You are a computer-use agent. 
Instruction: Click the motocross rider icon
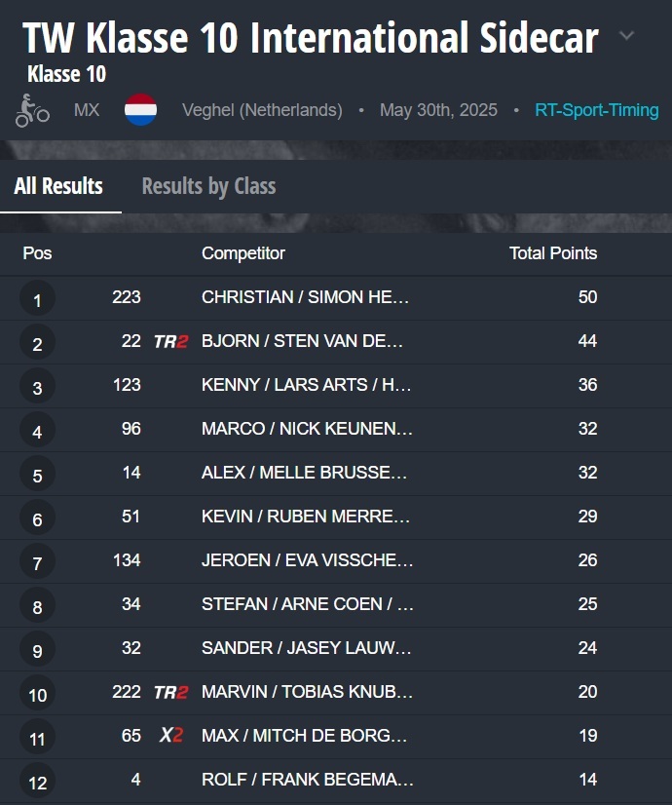tap(32, 110)
